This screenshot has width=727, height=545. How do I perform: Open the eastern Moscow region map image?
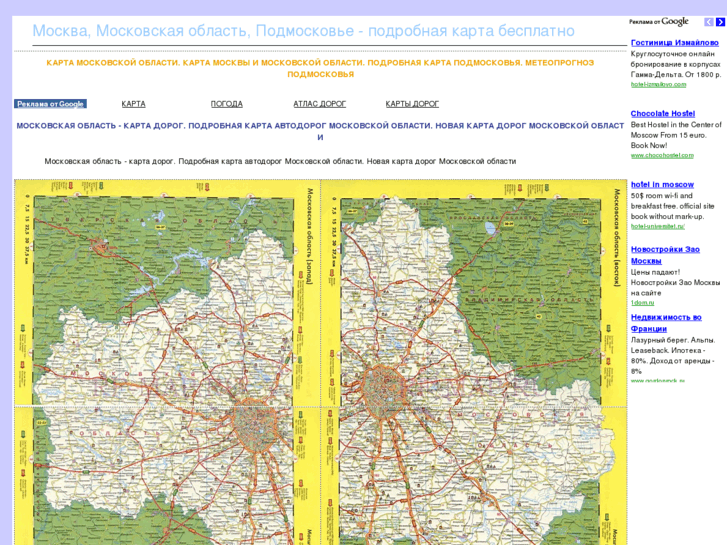point(474,362)
